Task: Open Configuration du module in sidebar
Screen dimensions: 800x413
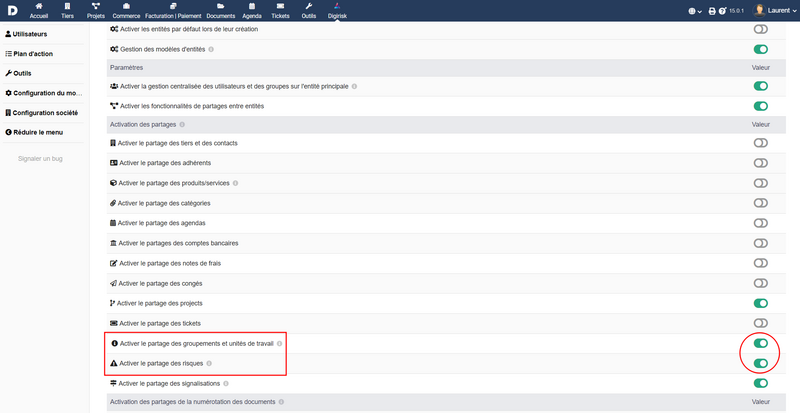Action: click(x=43, y=93)
